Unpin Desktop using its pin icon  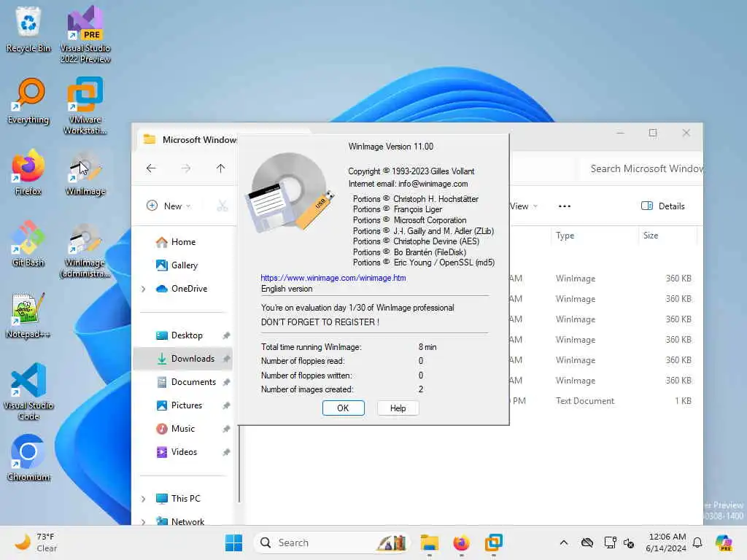226,335
